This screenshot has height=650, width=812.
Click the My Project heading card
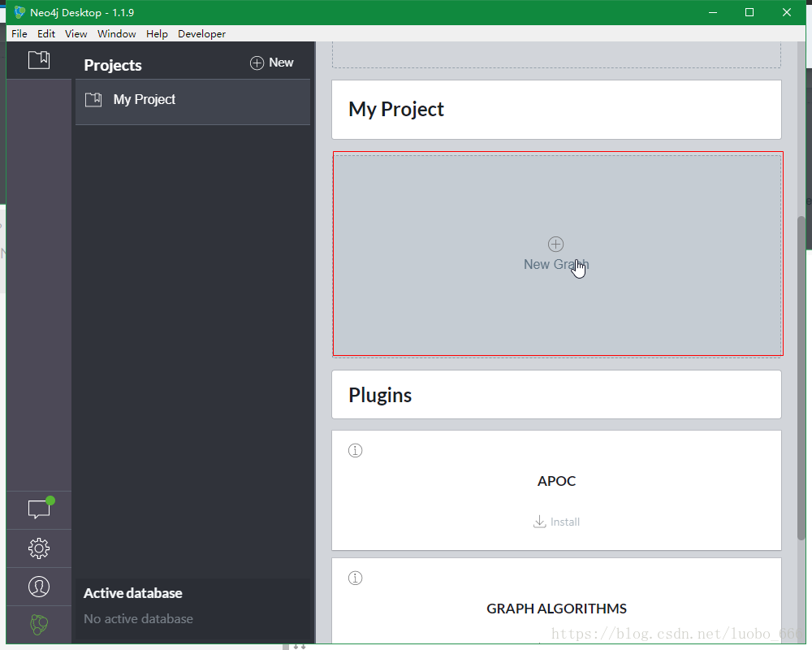[x=556, y=110]
